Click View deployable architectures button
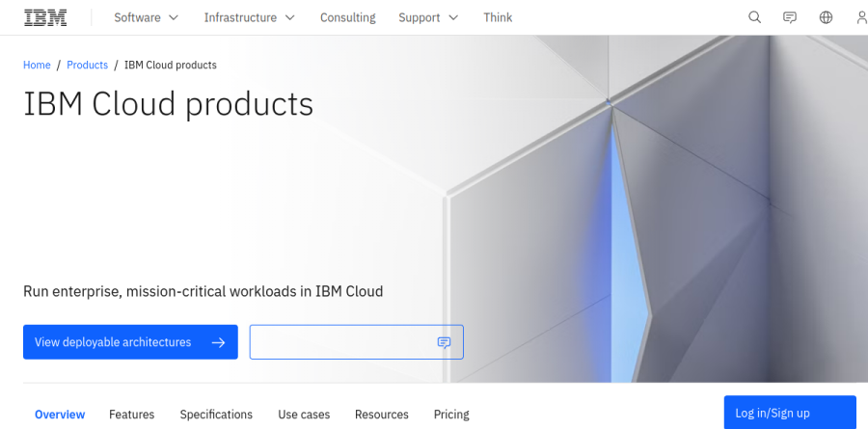 pyautogui.click(x=130, y=342)
